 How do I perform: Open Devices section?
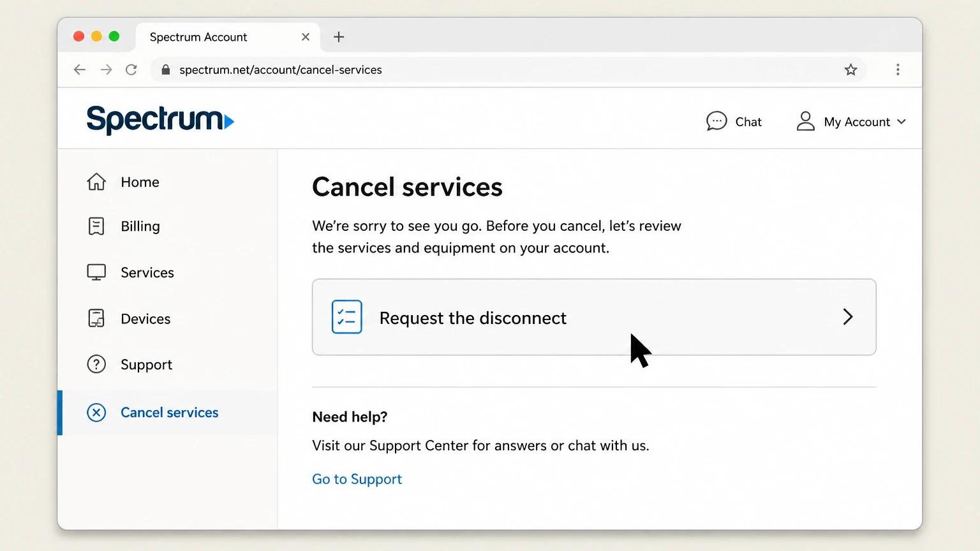pos(145,319)
